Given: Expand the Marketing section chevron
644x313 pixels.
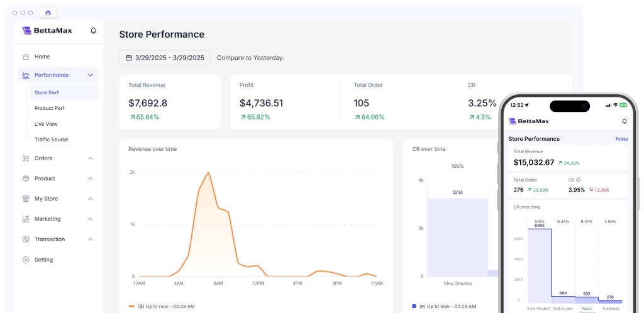Looking at the screenshot, I should (90, 219).
